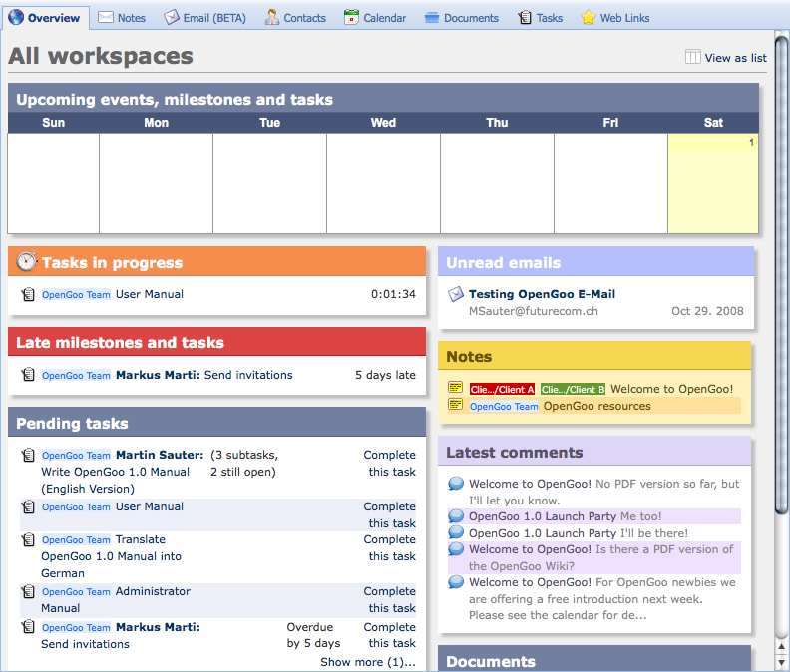The image size is (790, 672).
Task: Open the Calendar tab
Action: [375, 18]
